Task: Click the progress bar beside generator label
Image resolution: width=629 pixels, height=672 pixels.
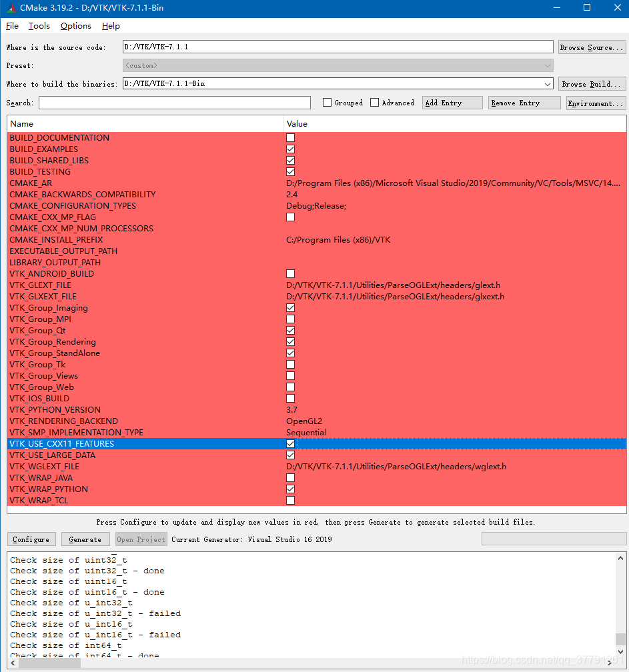Action: tap(554, 539)
